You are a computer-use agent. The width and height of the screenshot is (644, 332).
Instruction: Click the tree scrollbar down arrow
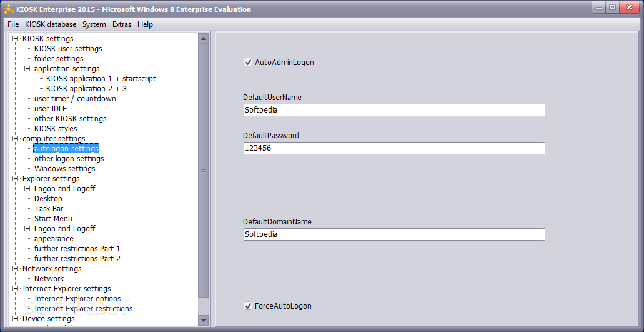pos(203,319)
